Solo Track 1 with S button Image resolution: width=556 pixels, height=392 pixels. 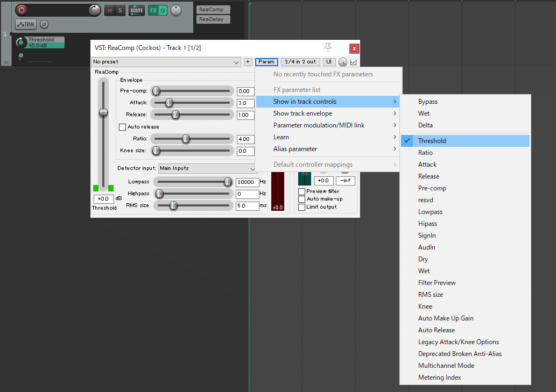[120, 11]
